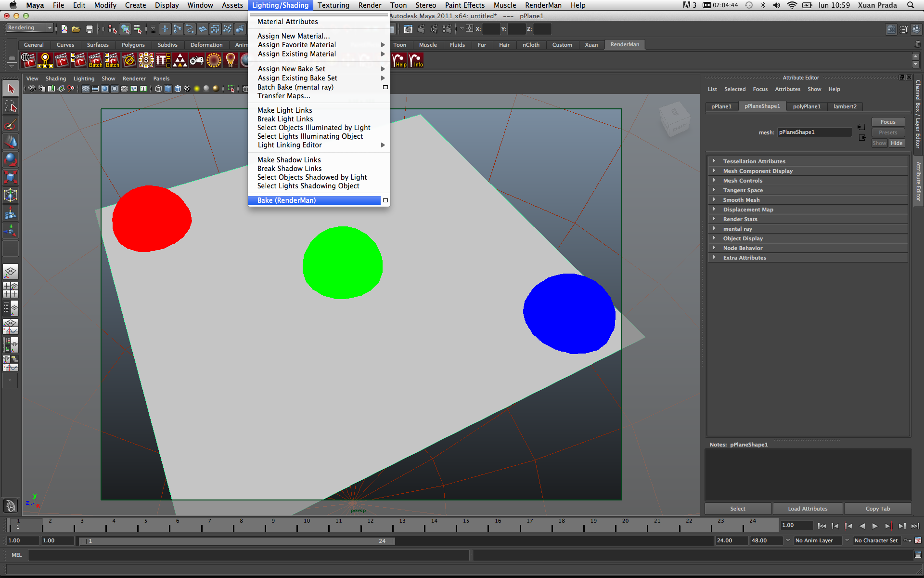This screenshot has height=578, width=924.
Task: Select the Soft Modification tool
Action: (11, 213)
